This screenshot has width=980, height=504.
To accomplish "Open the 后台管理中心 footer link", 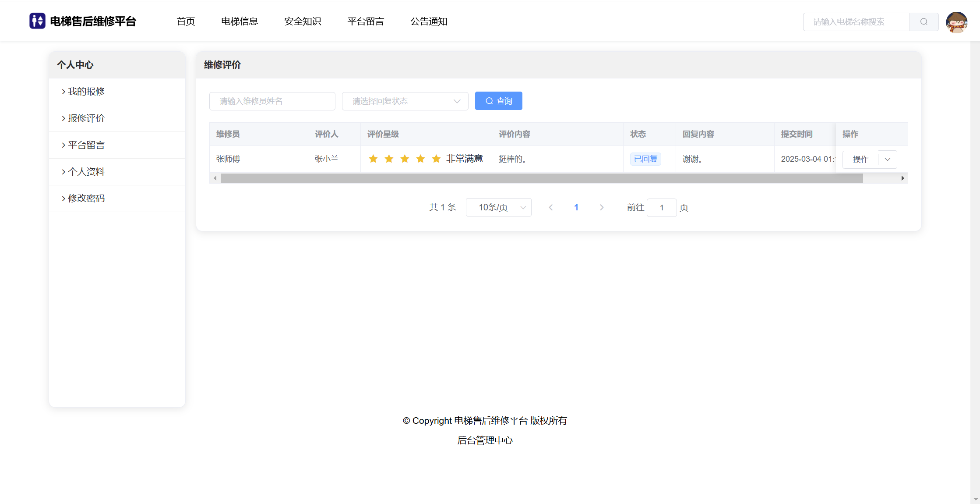I will 485,440.
